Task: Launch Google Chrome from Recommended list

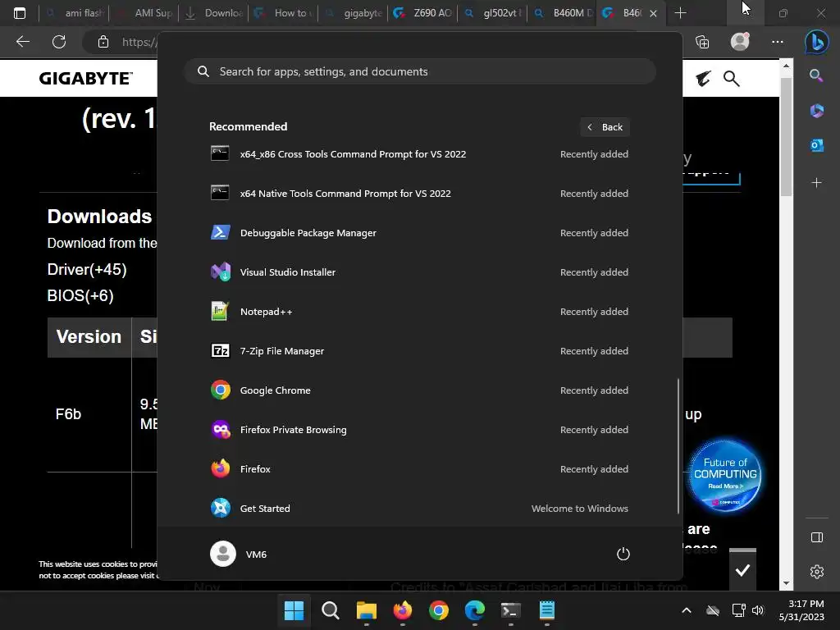Action: coord(419,390)
